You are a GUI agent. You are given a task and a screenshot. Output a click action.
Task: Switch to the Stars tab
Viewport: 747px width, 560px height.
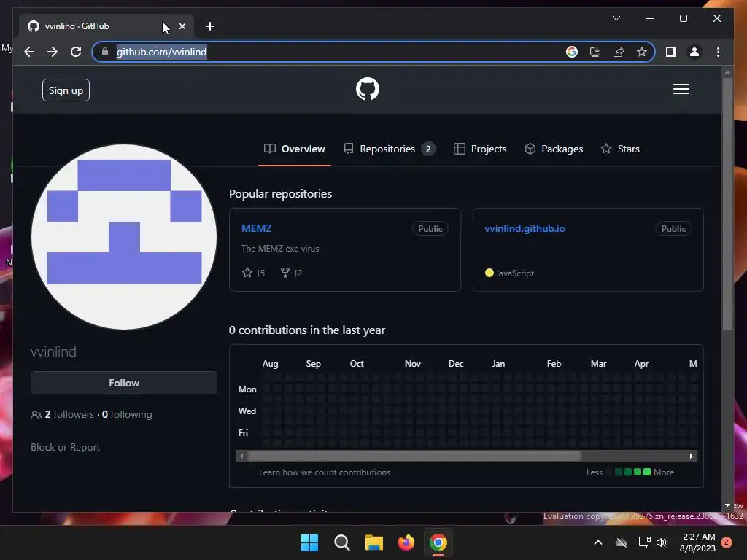(620, 149)
